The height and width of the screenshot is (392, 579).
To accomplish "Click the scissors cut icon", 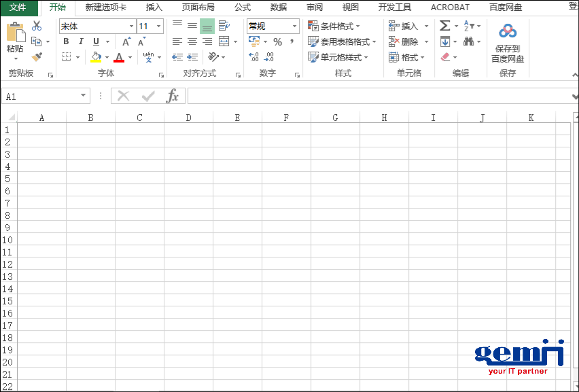I will [37, 25].
